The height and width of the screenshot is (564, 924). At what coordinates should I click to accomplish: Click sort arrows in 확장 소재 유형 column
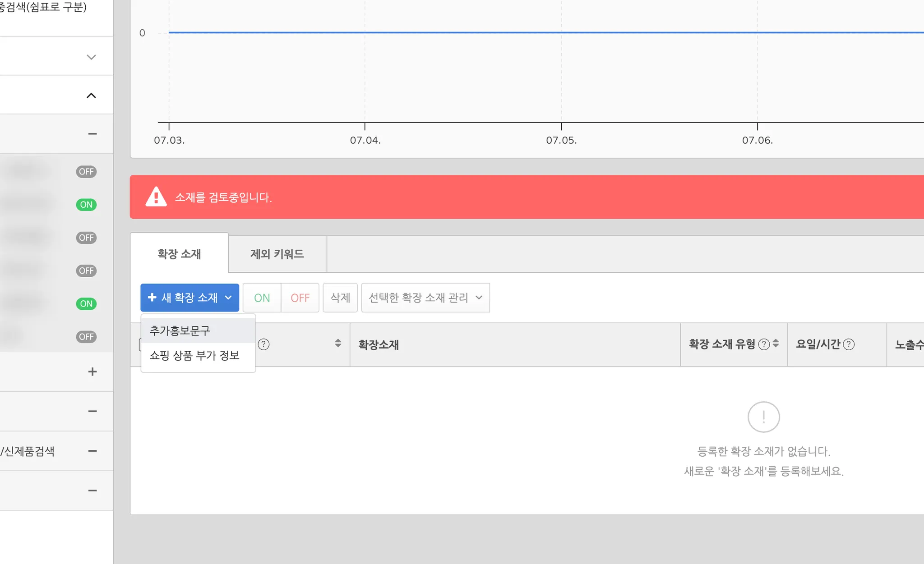pos(776,344)
